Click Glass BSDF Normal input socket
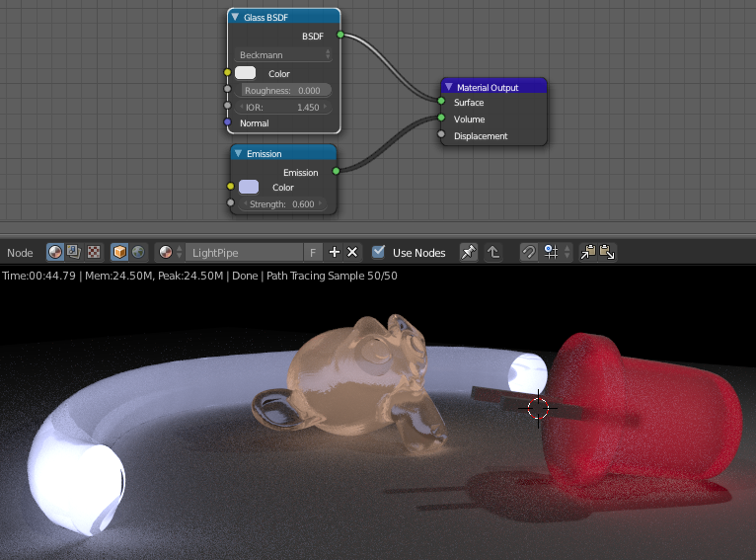 tap(227, 121)
